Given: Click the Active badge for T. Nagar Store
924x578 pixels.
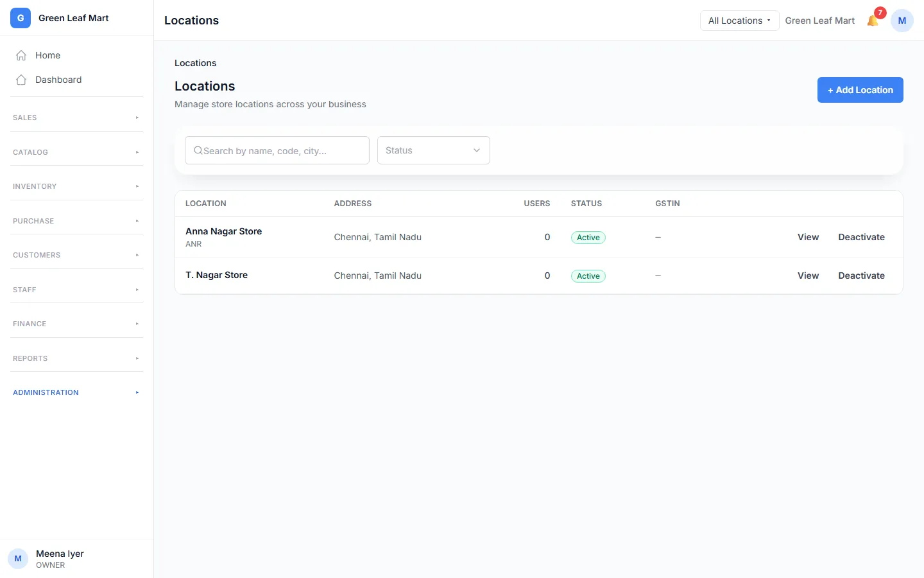Looking at the screenshot, I should (x=588, y=276).
